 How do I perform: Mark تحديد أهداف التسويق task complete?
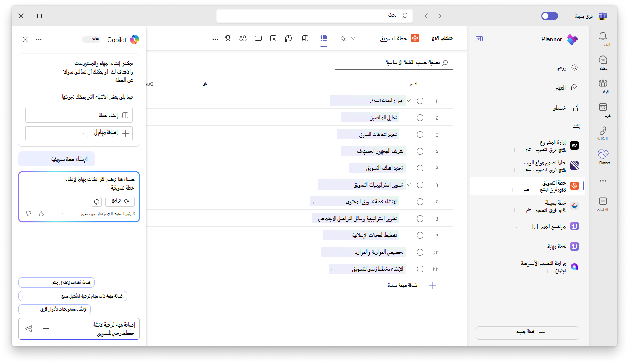click(420, 168)
